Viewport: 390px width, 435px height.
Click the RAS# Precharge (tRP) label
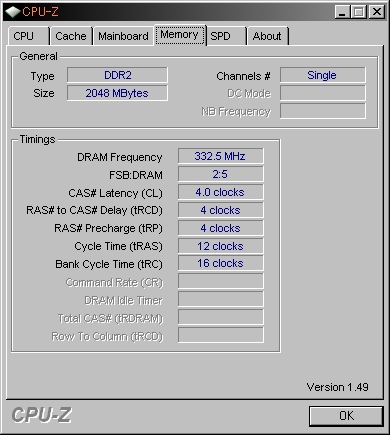pyautogui.click(x=108, y=228)
